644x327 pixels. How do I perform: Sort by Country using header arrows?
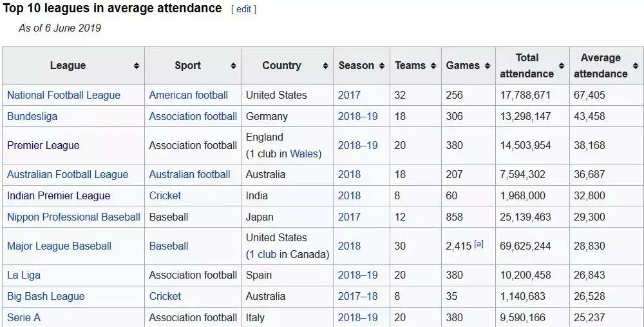[325, 66]
